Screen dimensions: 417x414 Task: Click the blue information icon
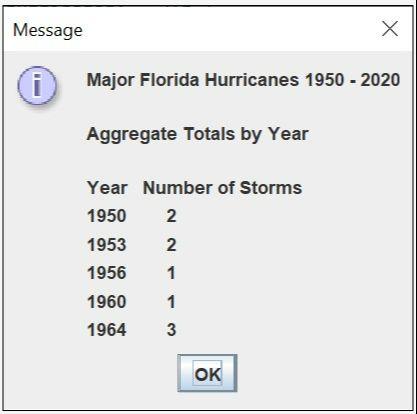(37, 85)
